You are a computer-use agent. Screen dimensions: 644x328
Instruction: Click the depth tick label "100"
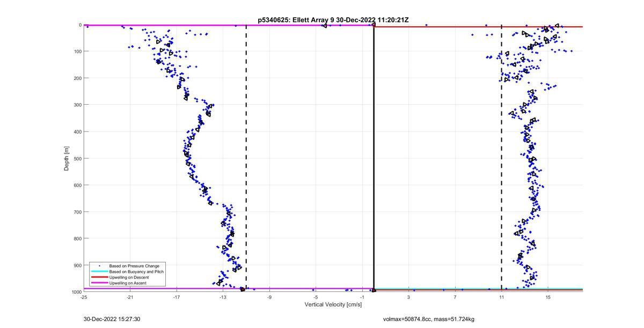pos(77,52)
